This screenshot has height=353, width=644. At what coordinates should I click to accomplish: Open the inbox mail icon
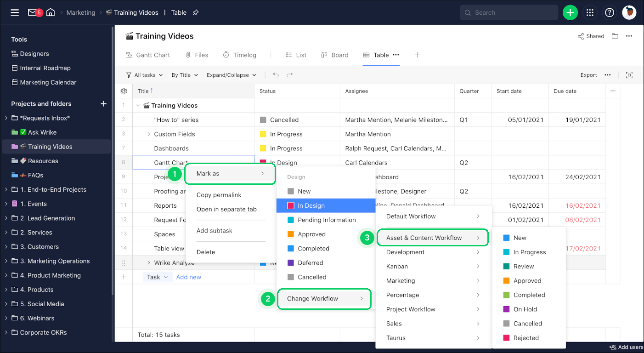point(32,12)
